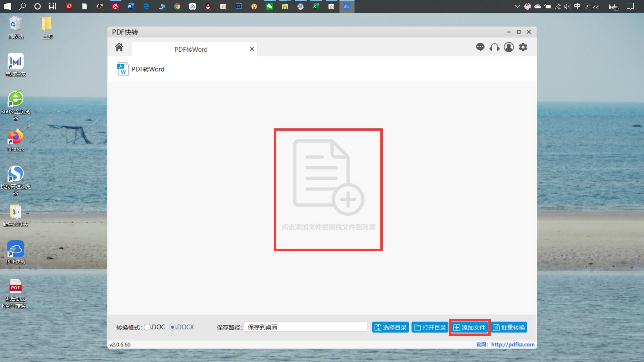644x362 pixels.
Task: Click the headset customer service icon
Action: pos(494,47)
